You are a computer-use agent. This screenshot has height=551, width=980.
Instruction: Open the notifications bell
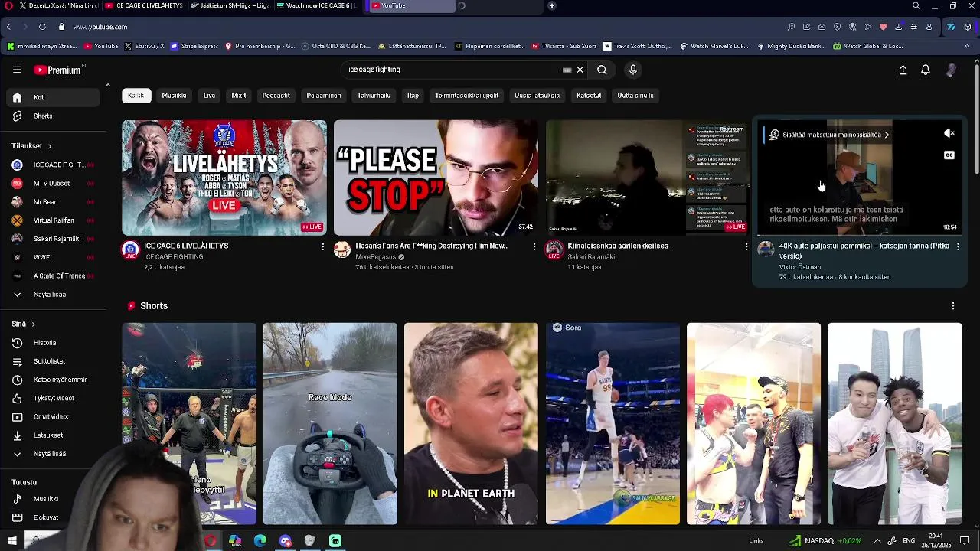click(x=926, y=70)
